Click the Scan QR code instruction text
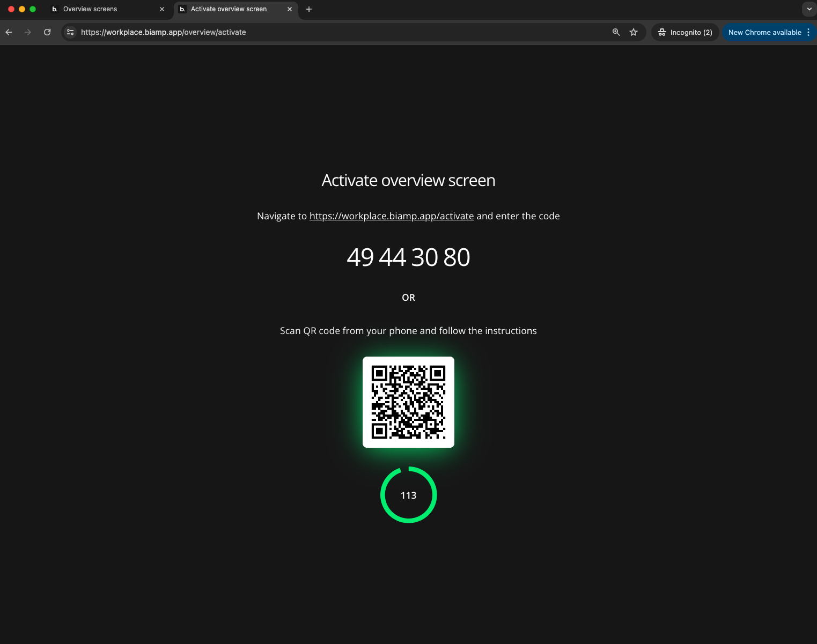The height and width of the screenshot is (644, 817). pyautogui.click(x=408, y=331)
